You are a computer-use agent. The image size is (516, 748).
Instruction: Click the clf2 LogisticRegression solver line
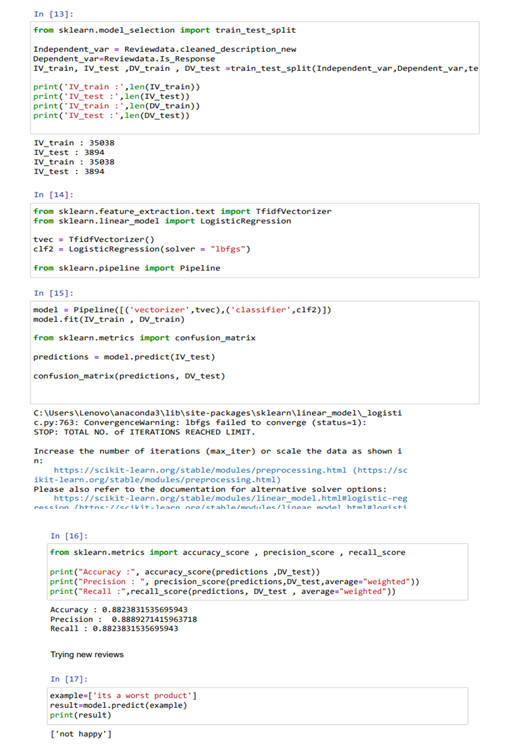(x=142, y=249)
